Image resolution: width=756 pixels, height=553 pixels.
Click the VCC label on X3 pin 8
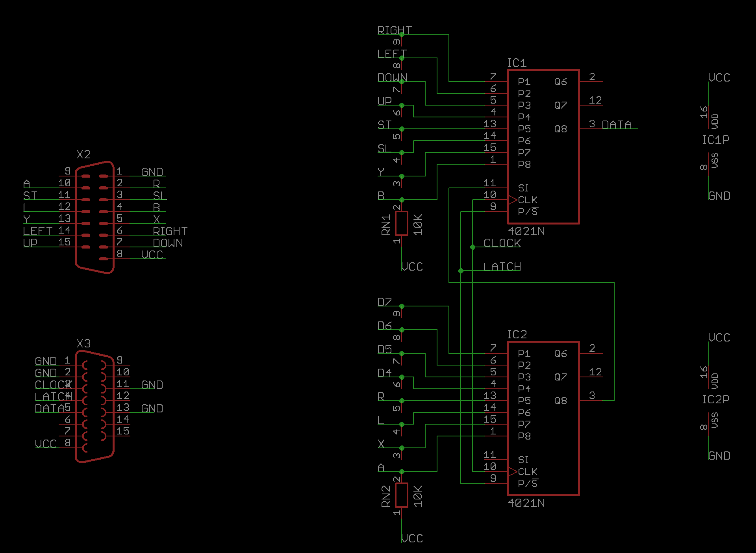click(46, 444)
